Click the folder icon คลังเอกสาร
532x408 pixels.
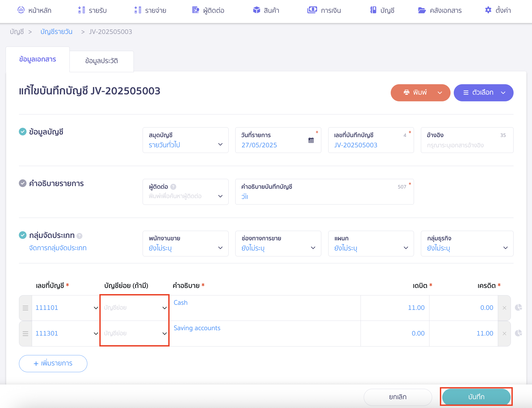tap(422, 10)
